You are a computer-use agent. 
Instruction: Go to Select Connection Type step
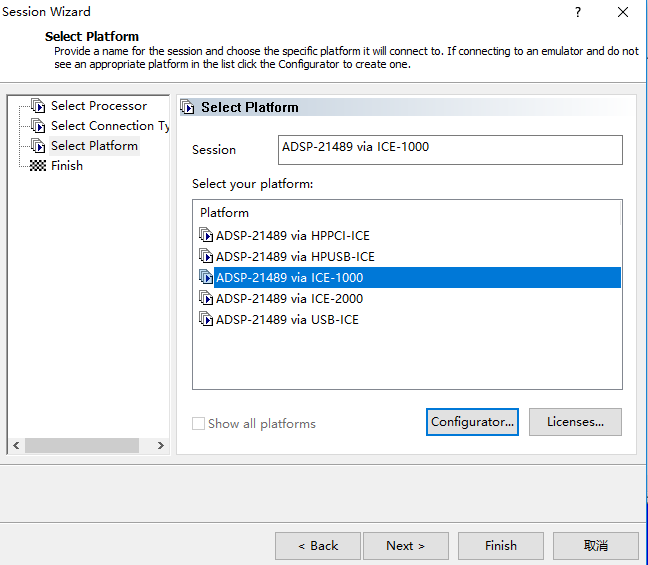(x=110, y=126)
